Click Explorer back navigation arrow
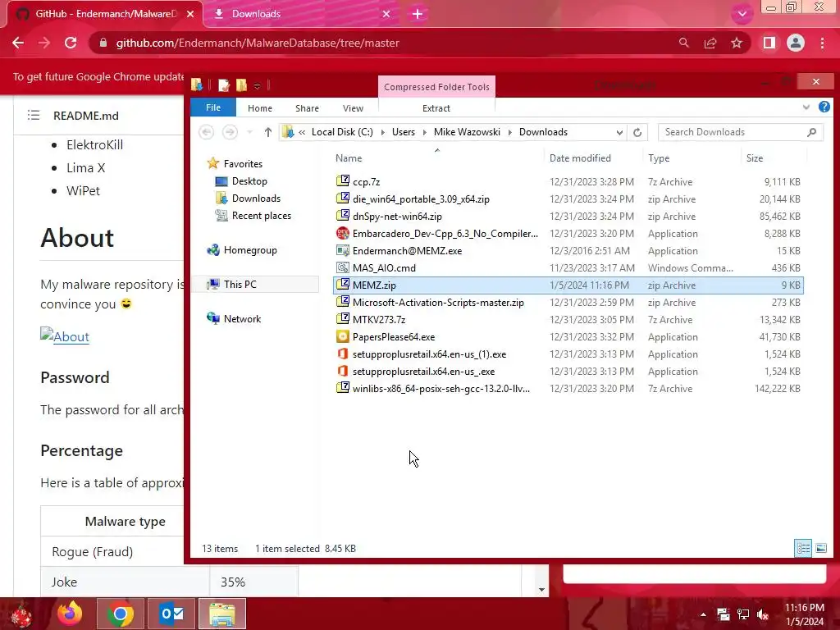Screen dimensions: 840x630 (206, 132)
